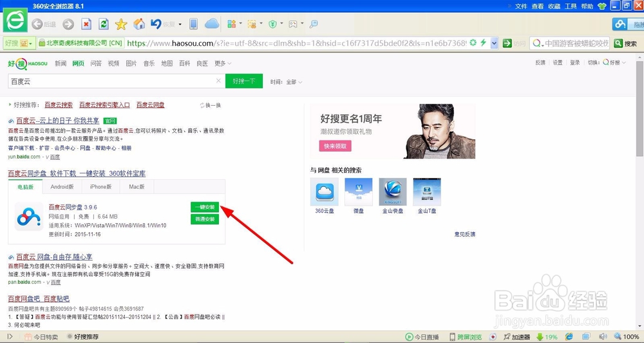Viewport: 644px width, 343px height.
Task: Click the address bar URL field
Action: 296,43
